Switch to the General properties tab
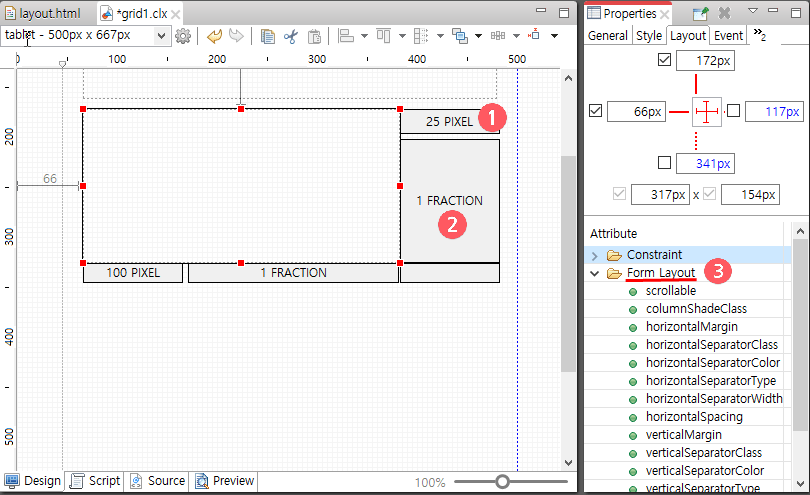This screenshot has width=810, height=495. click(608, 36)
